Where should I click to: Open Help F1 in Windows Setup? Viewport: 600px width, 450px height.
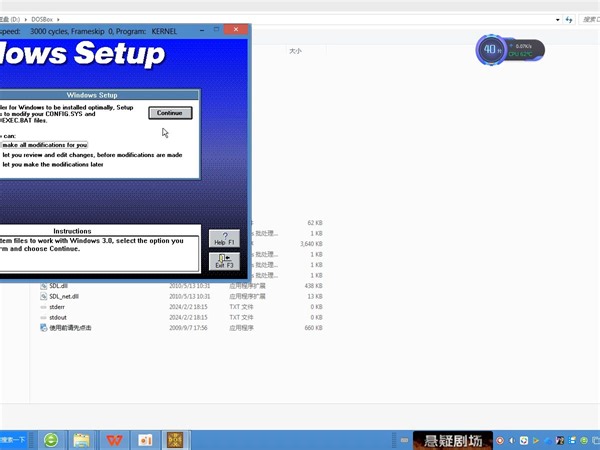click(x=224, y=238)
